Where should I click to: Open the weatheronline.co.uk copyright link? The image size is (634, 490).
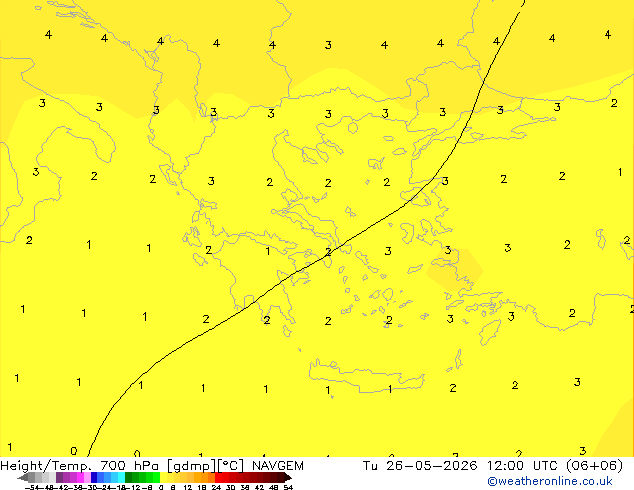[x=550, y=481]
